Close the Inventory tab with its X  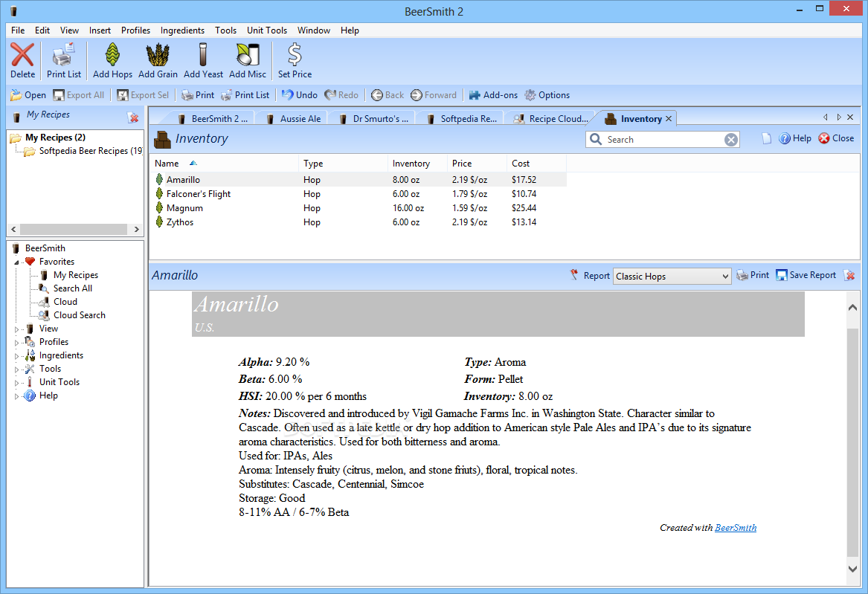669,118
